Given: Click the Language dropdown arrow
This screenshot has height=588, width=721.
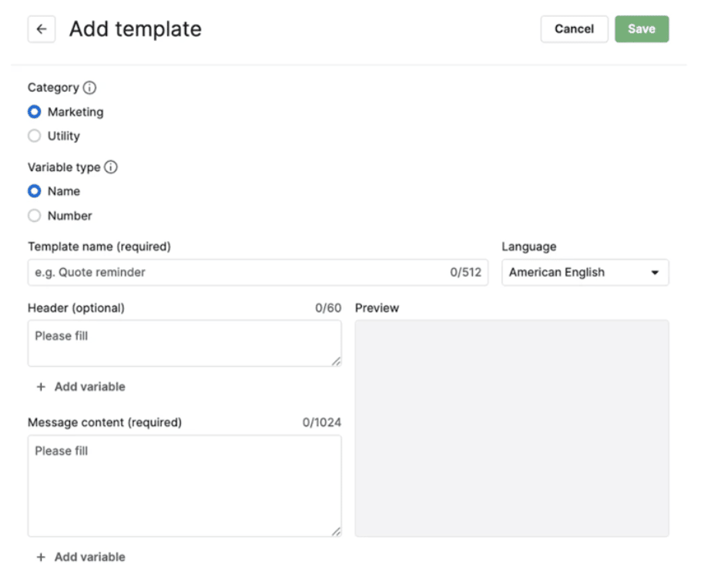Looking at the screenshot, I should coord(655,272).
